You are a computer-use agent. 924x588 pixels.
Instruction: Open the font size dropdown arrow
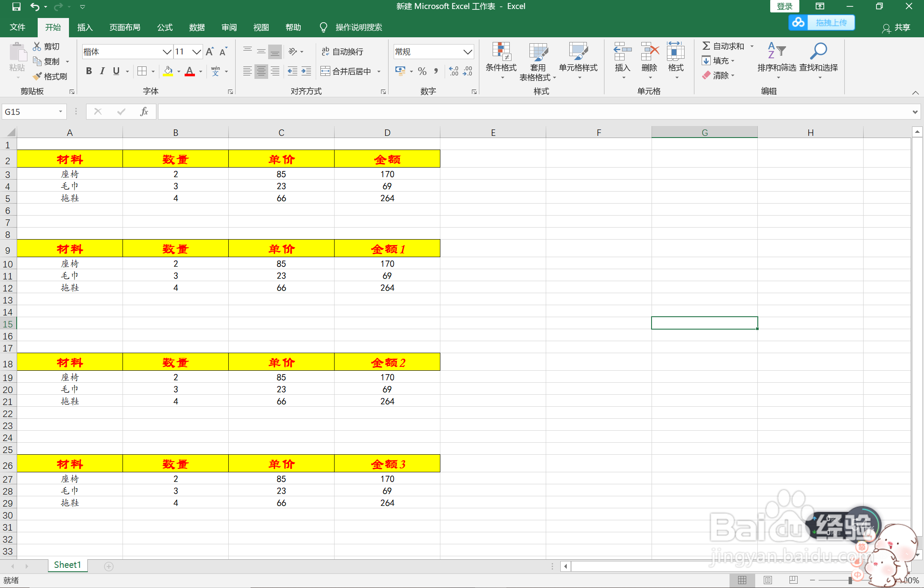(x=197, y=52)
